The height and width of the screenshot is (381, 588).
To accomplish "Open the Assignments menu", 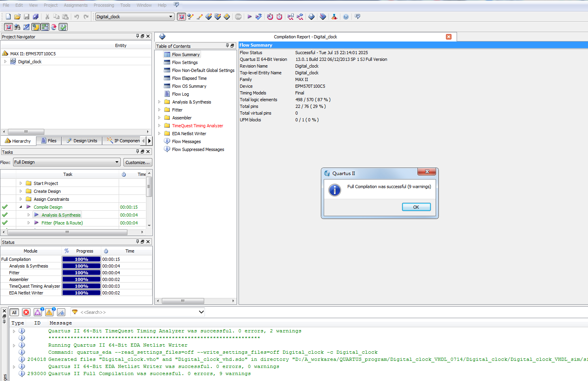I will point(76,5).
